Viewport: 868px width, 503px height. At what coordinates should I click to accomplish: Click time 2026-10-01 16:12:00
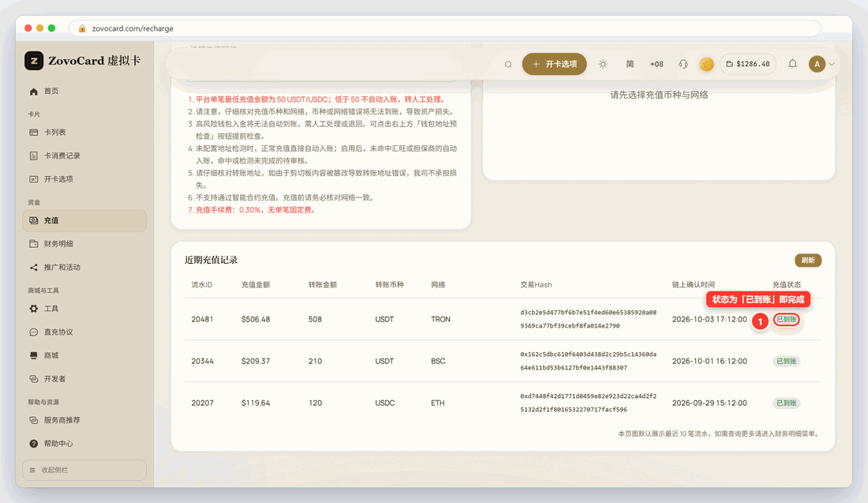(709, 361)
